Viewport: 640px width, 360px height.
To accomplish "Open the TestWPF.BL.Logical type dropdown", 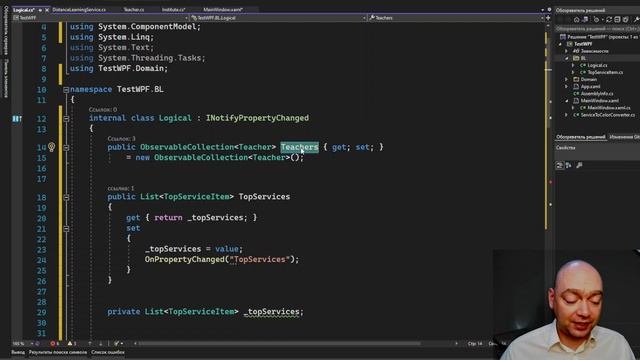I will [364, 18].
